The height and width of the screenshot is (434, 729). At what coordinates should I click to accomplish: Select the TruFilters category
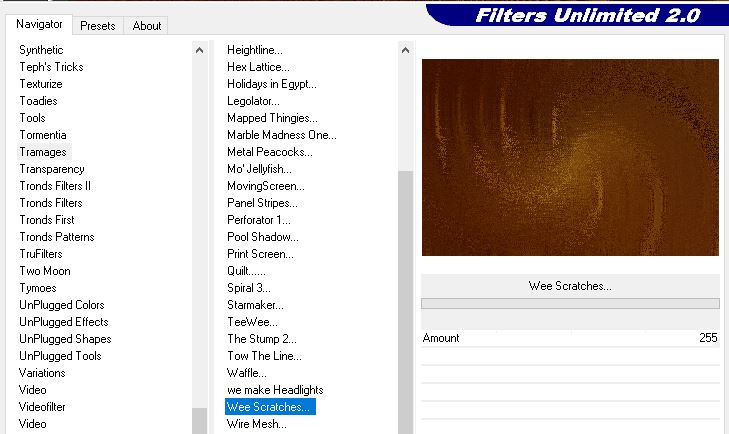pyautogui.click(x=40, y=254)
